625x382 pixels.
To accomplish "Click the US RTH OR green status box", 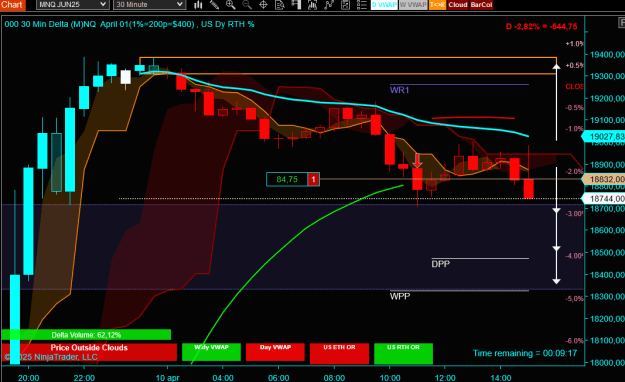I will click(403, 353).
